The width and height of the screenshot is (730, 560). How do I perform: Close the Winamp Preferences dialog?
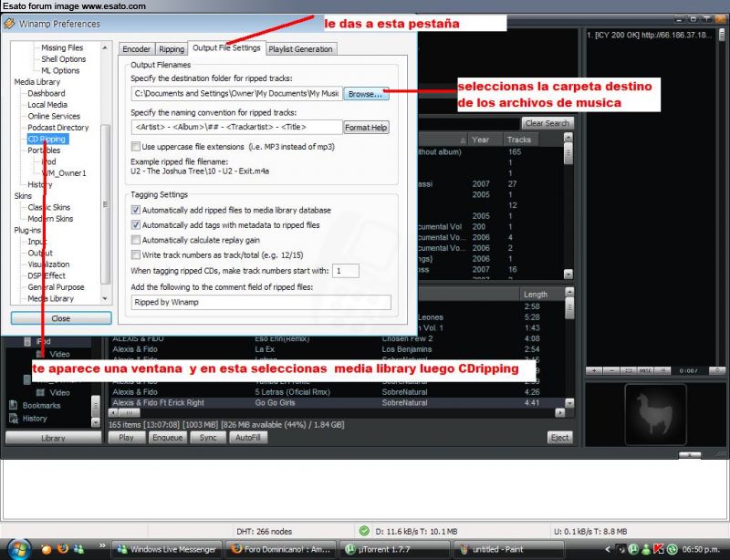pyautogui.click(x=61, y=318)
